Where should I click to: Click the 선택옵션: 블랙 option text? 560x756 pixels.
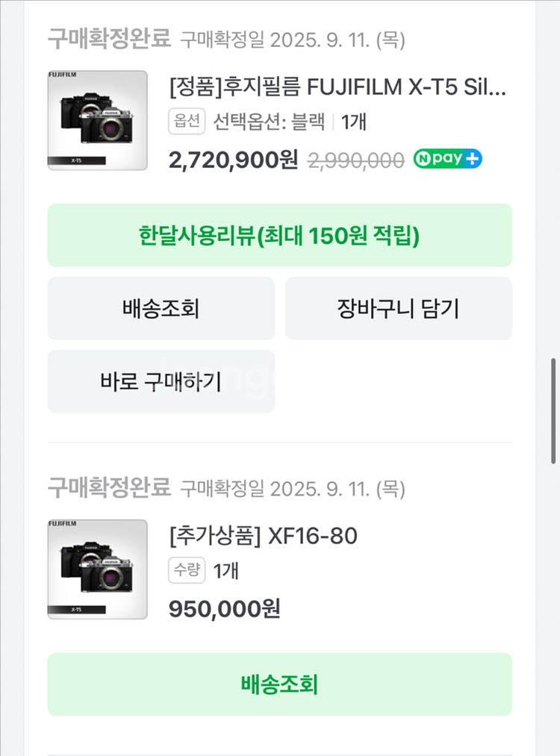pos(269,122)
